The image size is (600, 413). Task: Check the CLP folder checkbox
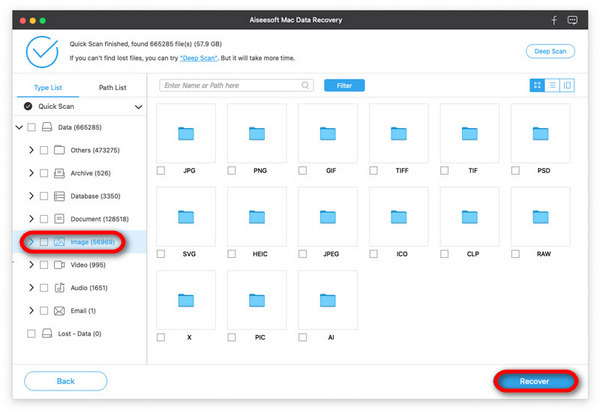(x=444, y=254)
